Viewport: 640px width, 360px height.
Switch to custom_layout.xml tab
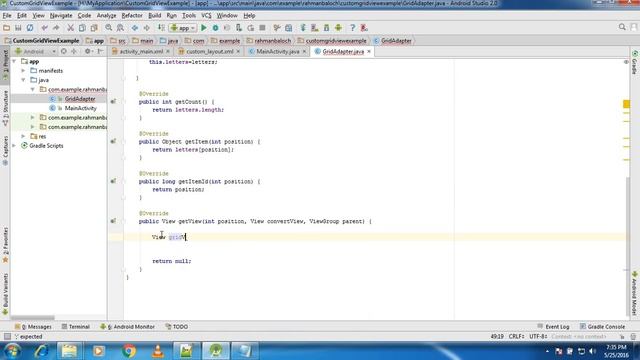pos(210,51)
